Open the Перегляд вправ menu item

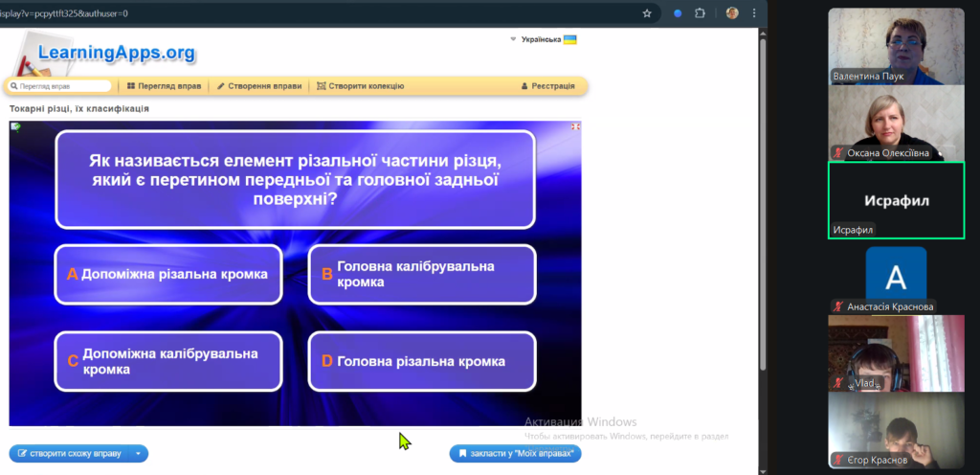point(164,86)
